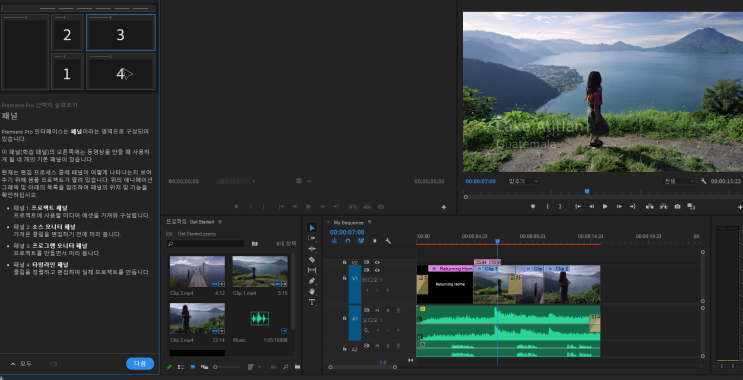Select the Type tool
The width and height of the screenshot is (743, 380).
[x=312, y=302]
